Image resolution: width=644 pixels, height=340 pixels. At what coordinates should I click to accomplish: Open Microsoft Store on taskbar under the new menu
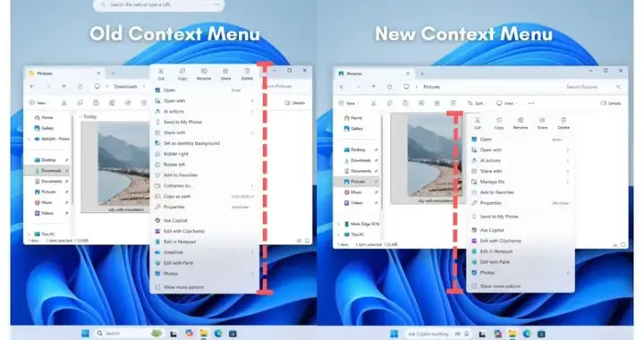pos(541,334)
